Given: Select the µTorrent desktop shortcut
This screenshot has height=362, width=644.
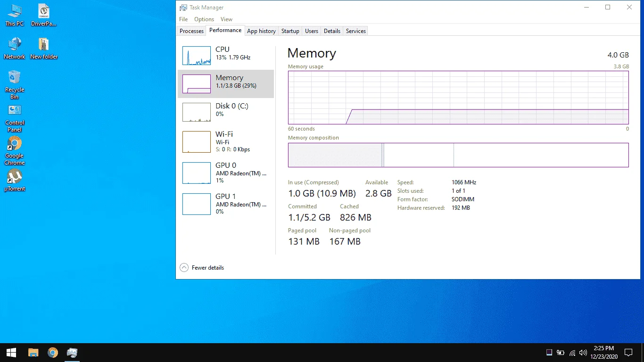Looking at the screenshot, I should (x=15, y=181).
